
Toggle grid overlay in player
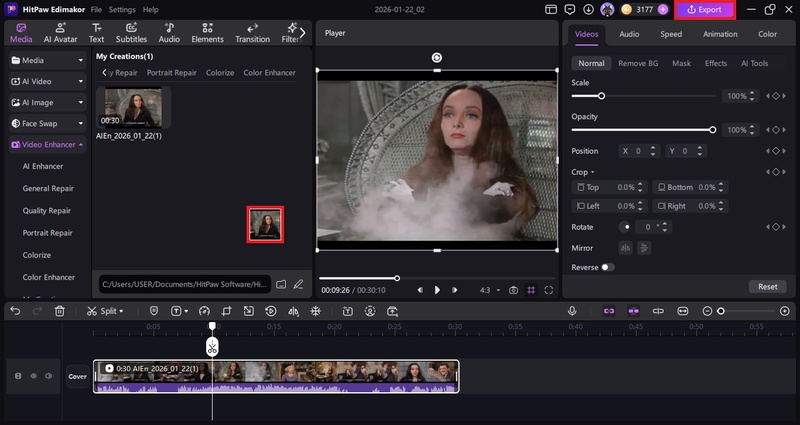pos(531,290)
